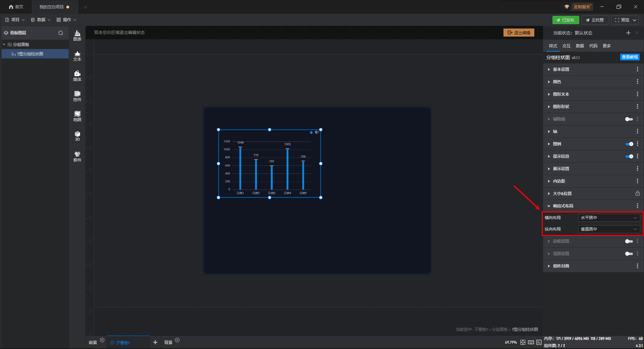
Task: Open the 3D components icon
Action: pyautogui.click(x=77, y=136)
